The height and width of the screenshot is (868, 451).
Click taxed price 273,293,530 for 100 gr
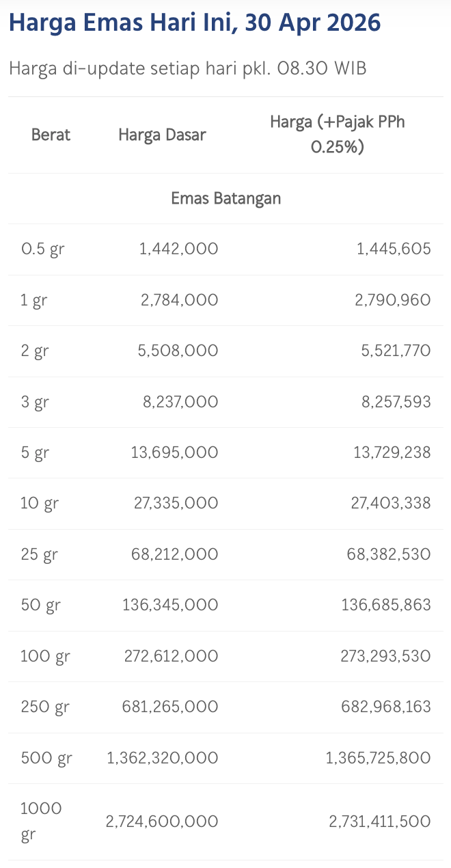(x=385, y=656)
